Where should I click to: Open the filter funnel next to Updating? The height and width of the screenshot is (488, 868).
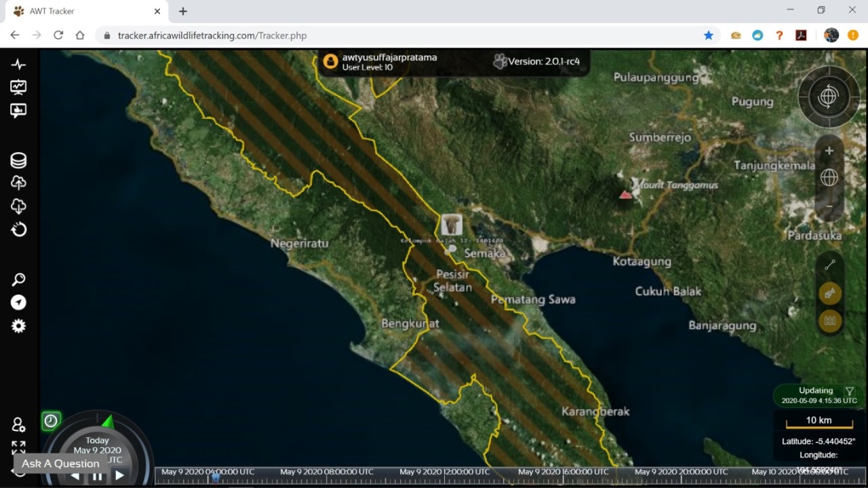coord(849,392)
